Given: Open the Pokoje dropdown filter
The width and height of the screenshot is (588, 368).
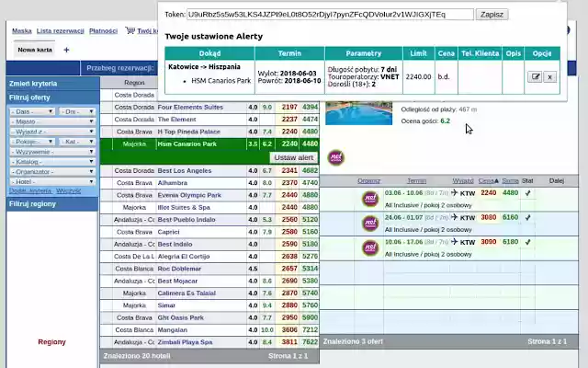Looking at the screenshot, I should (x=32, y=142).
